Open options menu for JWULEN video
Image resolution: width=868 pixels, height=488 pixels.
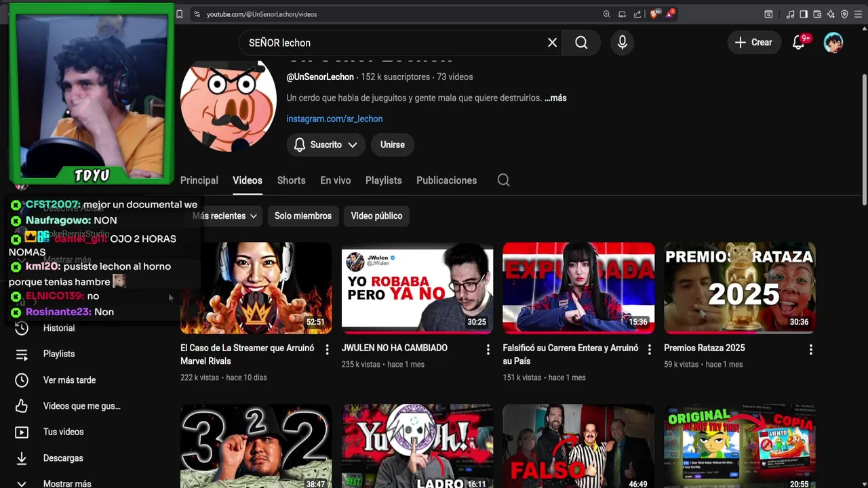[488, 350]
